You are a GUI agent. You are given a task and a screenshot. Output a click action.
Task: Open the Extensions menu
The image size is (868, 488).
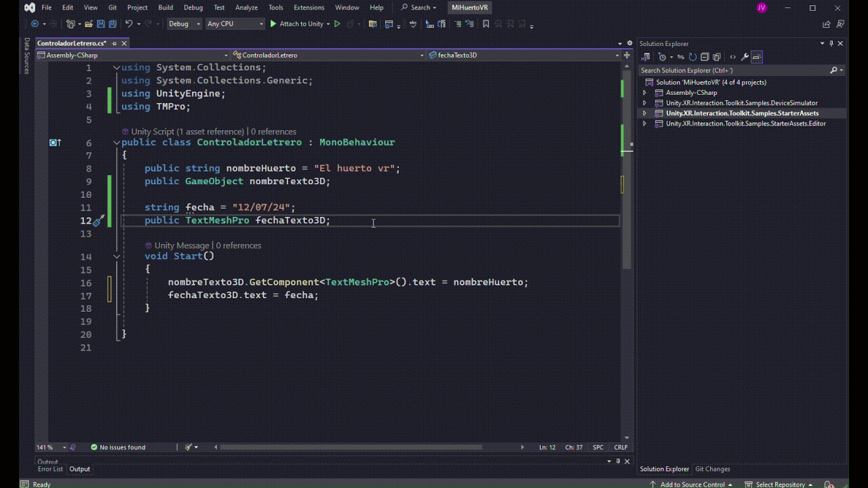309,8
